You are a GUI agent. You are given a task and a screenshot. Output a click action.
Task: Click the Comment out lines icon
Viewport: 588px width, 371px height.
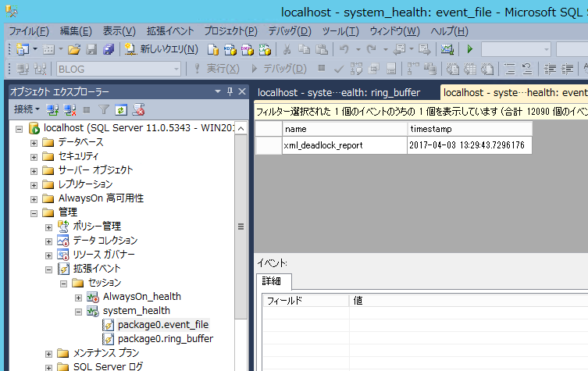tap(510, 69)
